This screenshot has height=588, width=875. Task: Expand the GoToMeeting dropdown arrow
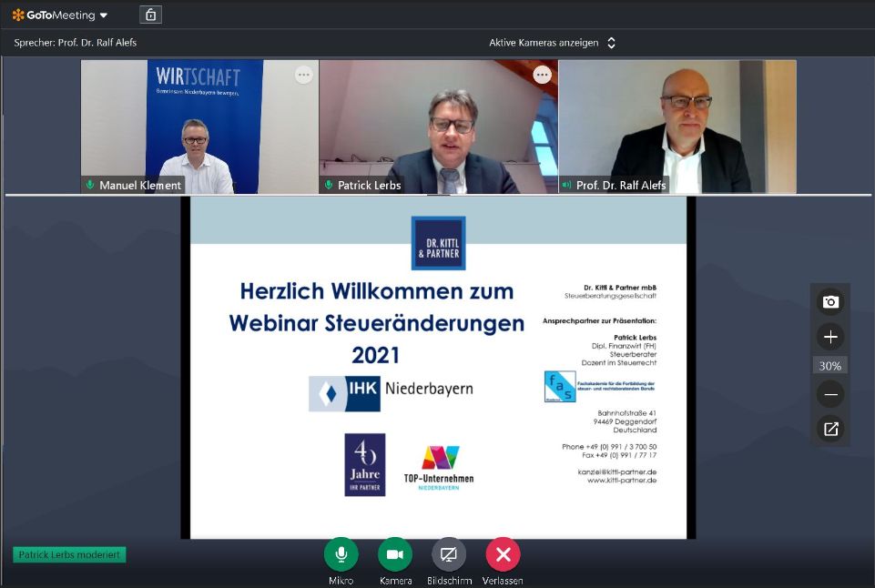click(x=103, y=15)
